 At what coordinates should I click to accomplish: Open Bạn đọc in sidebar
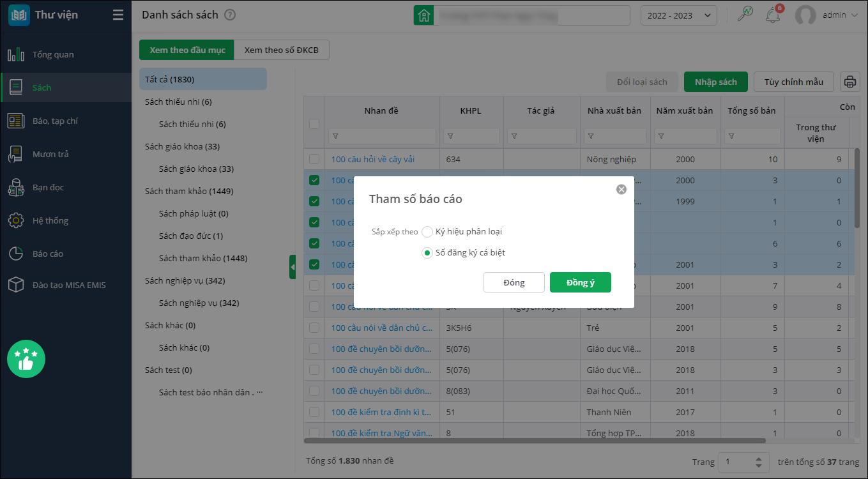tap(66, 187)
